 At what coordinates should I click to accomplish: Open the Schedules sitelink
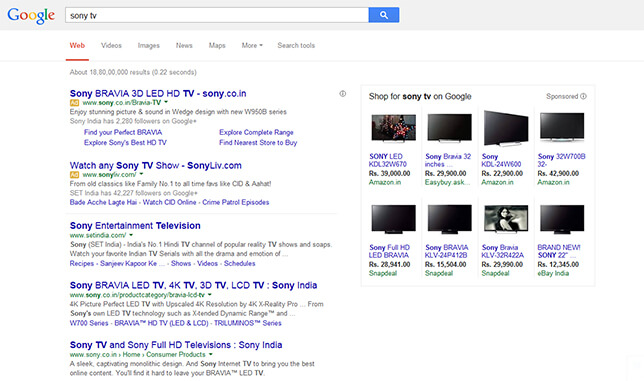(239, 264)
